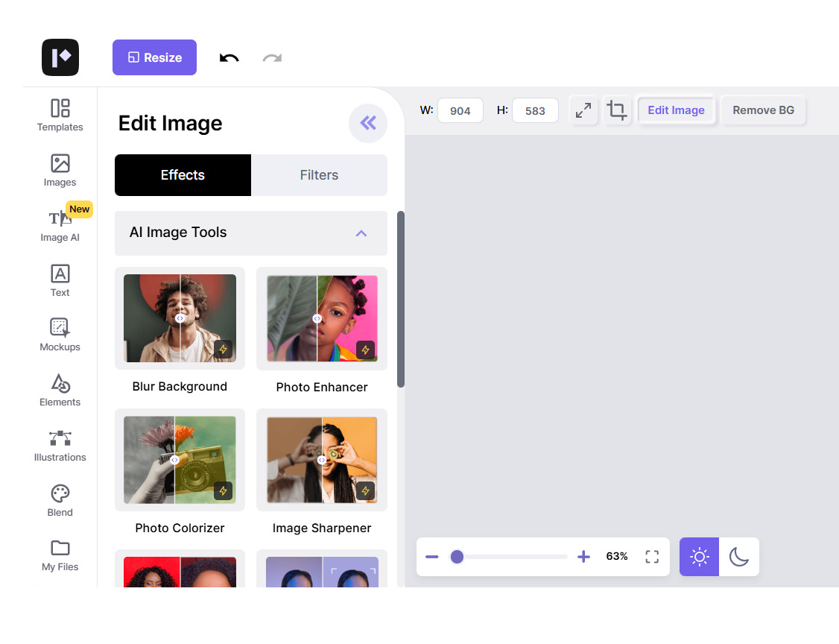Switch to light mode sun icon

(x=700, y=557)
